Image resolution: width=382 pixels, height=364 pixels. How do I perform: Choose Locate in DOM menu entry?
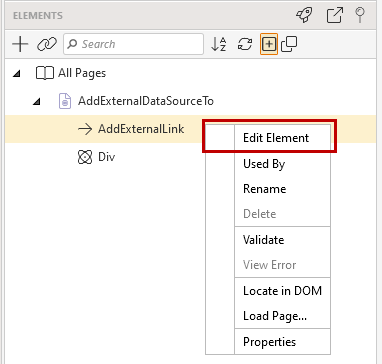[x=282, y=291]
